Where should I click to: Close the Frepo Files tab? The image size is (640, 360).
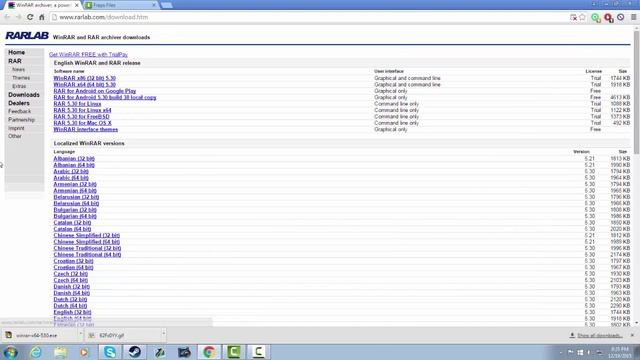(x=154, y=5)
